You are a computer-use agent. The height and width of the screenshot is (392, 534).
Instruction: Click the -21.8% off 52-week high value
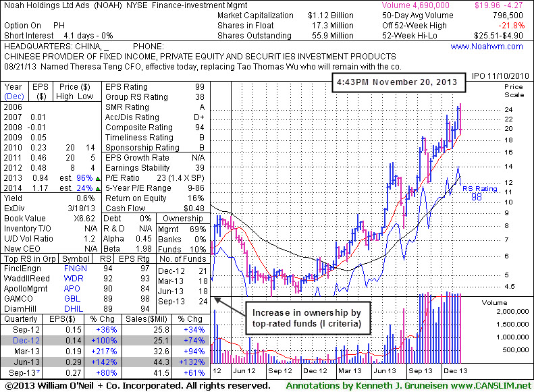(x=511, y=26)
